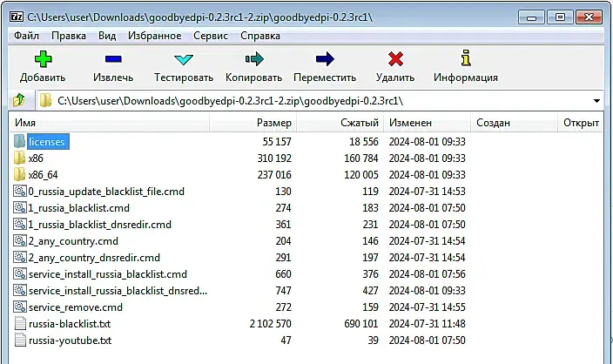
Task: Click the icon of 0_russia_update_blacklist_file.cmd
Action: (x=20, y=191)
